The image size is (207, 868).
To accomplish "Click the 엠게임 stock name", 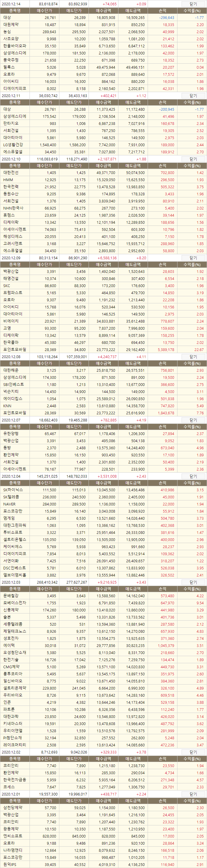I will 9,518.
